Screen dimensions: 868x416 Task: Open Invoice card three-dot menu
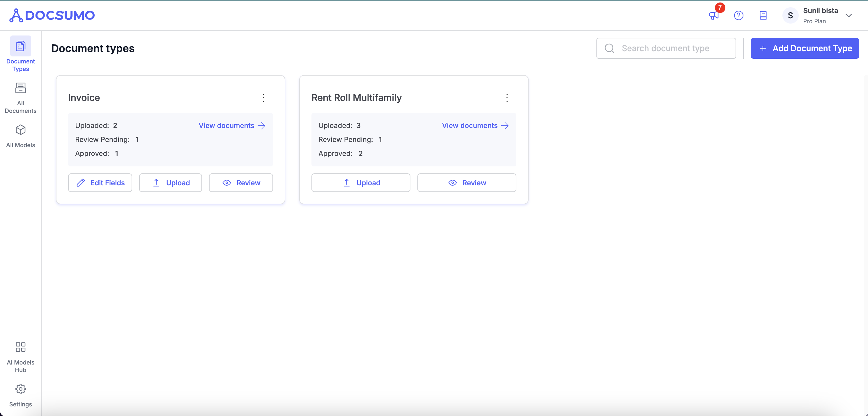[x=263, y=98]
